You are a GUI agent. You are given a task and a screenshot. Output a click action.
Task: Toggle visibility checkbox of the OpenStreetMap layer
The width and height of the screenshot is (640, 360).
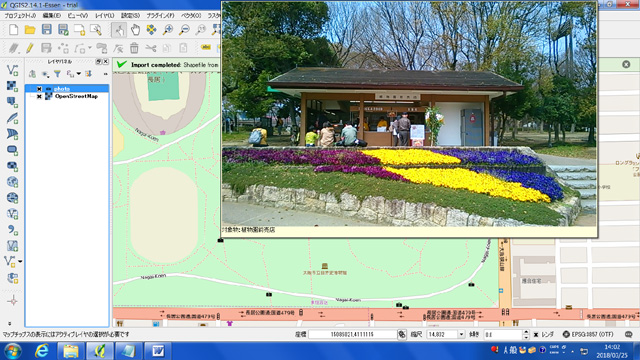[x=39, y=96]
